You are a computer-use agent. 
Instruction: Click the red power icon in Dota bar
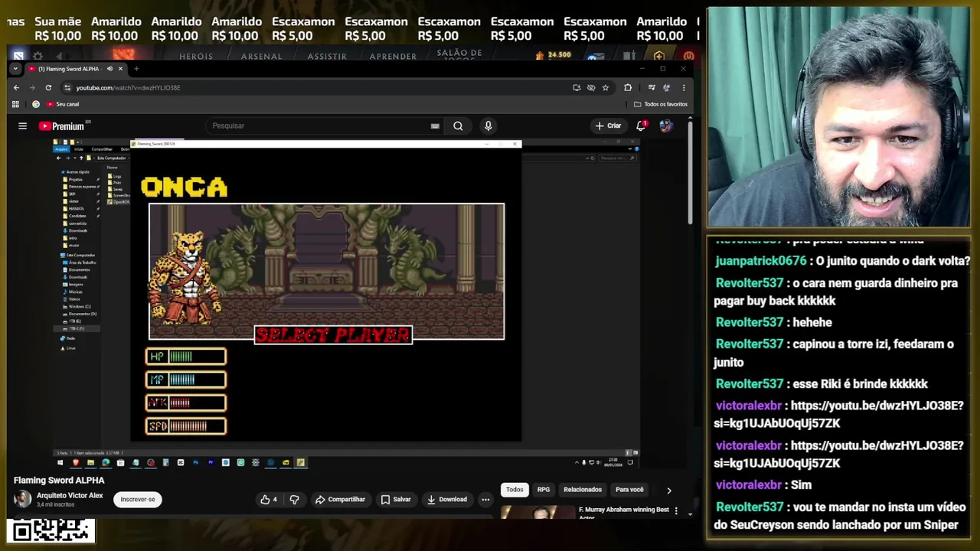[688, 56]
